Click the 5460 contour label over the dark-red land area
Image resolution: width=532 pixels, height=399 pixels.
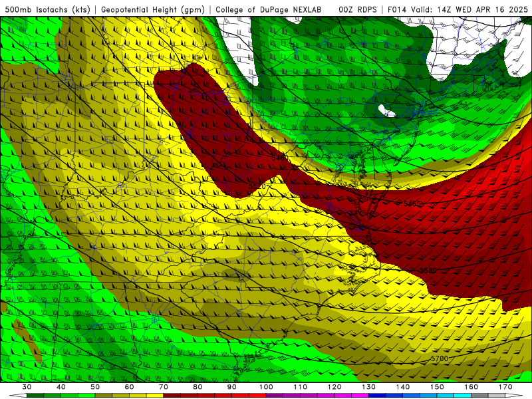280,158
